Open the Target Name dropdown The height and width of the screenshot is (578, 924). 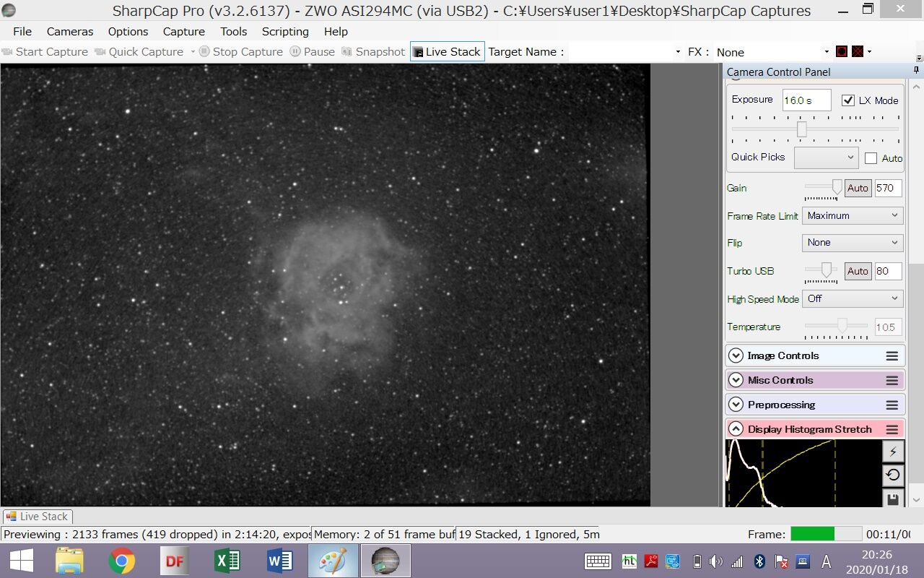[x=678, y=52]
